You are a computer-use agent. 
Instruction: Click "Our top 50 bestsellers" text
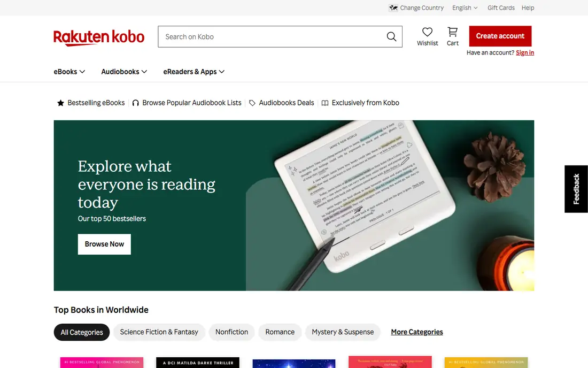[112, 219]
